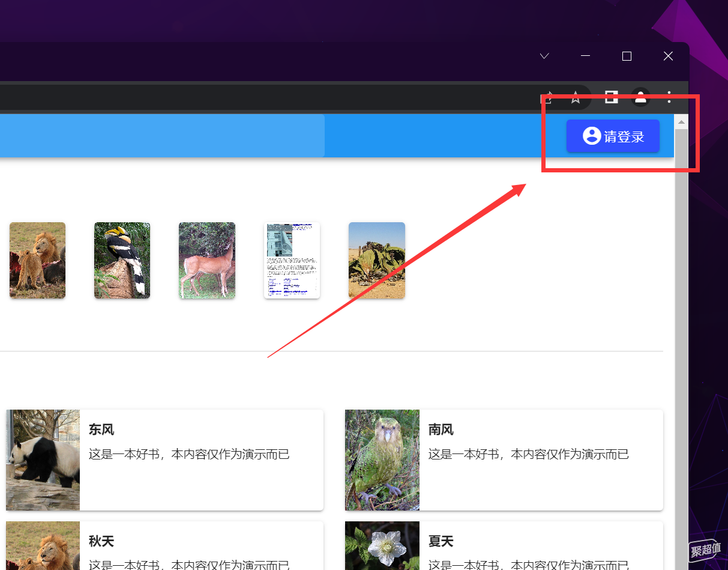Viewport: 728px width, 570px height.
Task: Open the lion and cub thumbnail
Action: [37, 260]
